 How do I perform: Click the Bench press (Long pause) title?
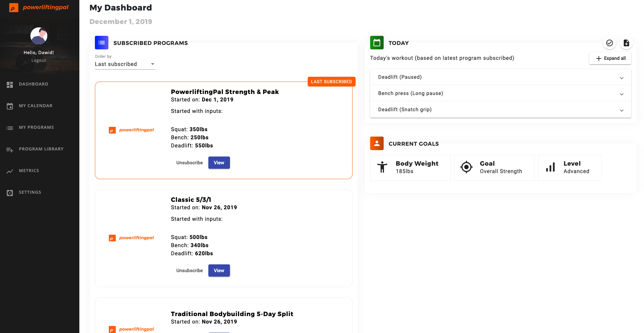tap(411, 93)
